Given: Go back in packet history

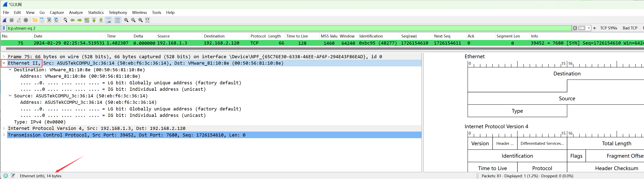Looking at the screenshot, I should tap(72, 20).
